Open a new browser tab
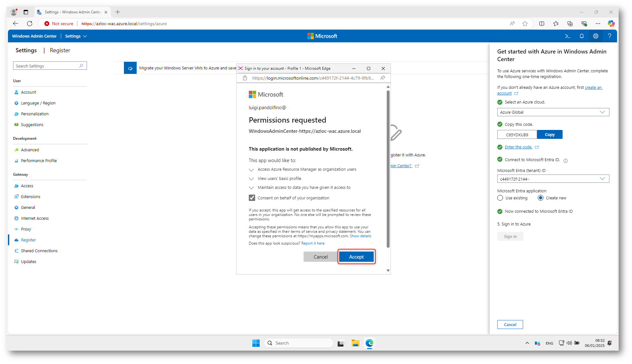Screen dimensions: 632x364 click(118, 12)
